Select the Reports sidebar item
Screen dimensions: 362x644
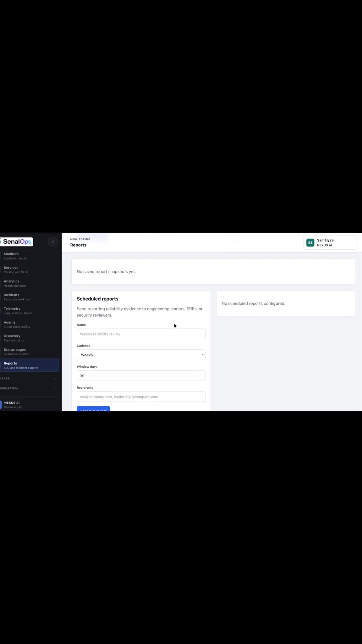point(30,365)
